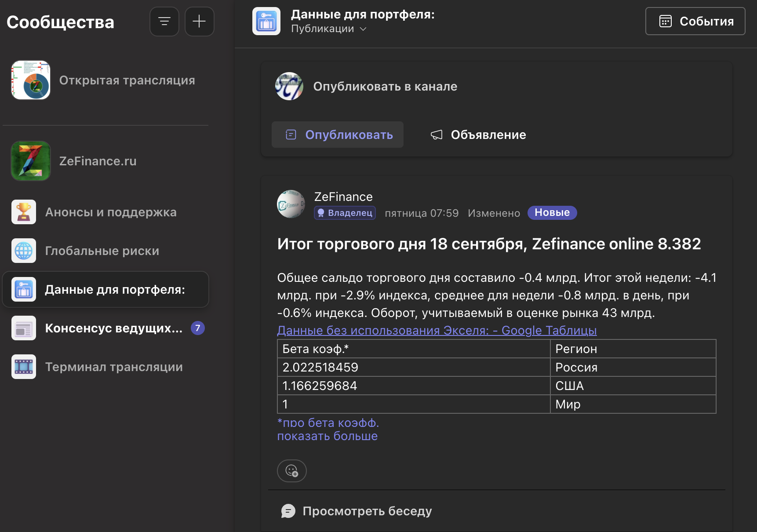Click table header Бета коэф.*

pos(414,349)
